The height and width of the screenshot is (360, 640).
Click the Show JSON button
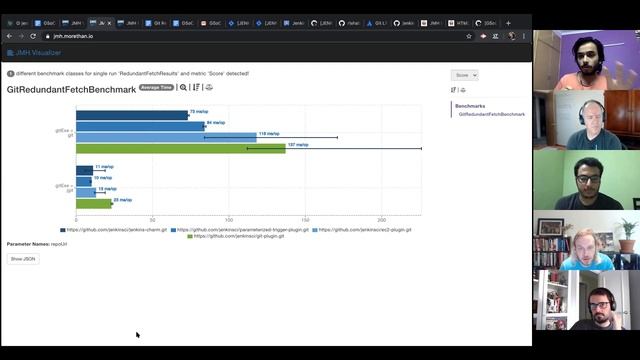(23, 259)
